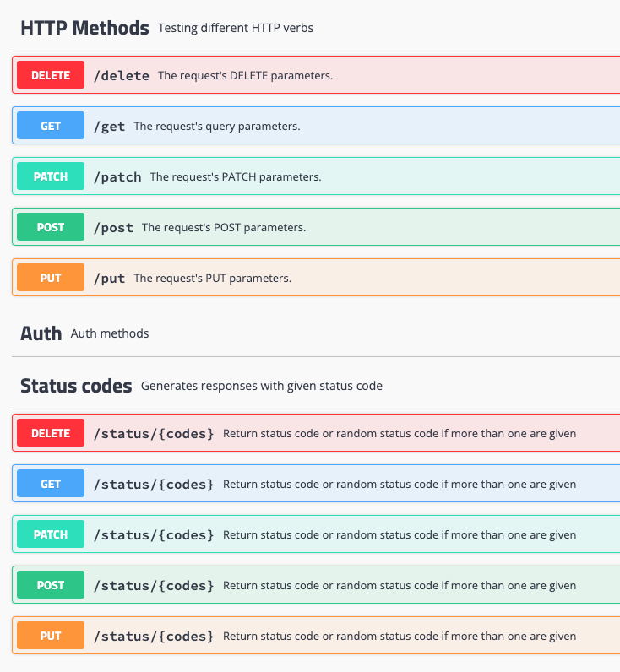This screenshot has height=672, width=620.
Task: Click the DELETE badge for /status/{codes}
Action: click(x=51, y=433)
